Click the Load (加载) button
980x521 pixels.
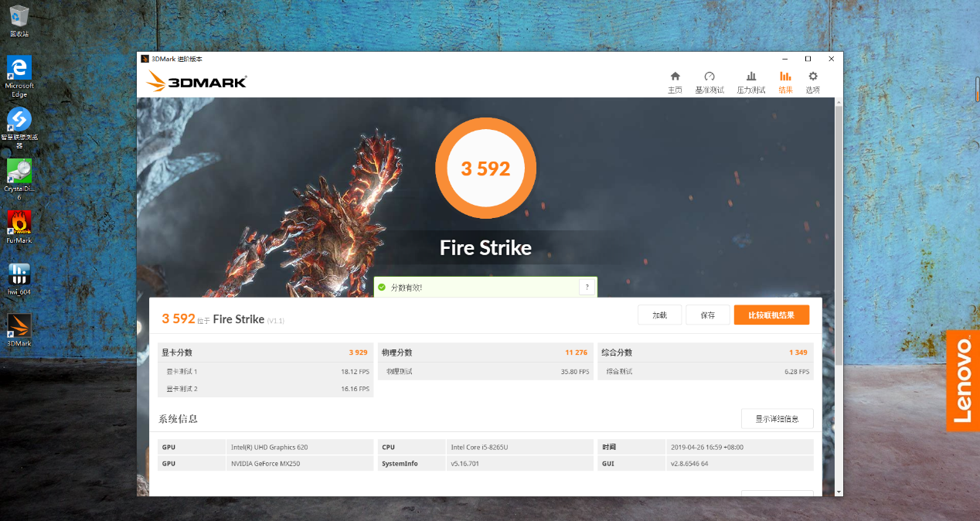[659, 315]
